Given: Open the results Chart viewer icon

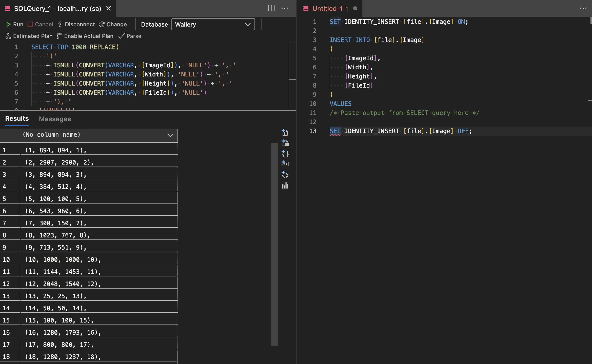Looking at the screenshot, I should [285, 186].
